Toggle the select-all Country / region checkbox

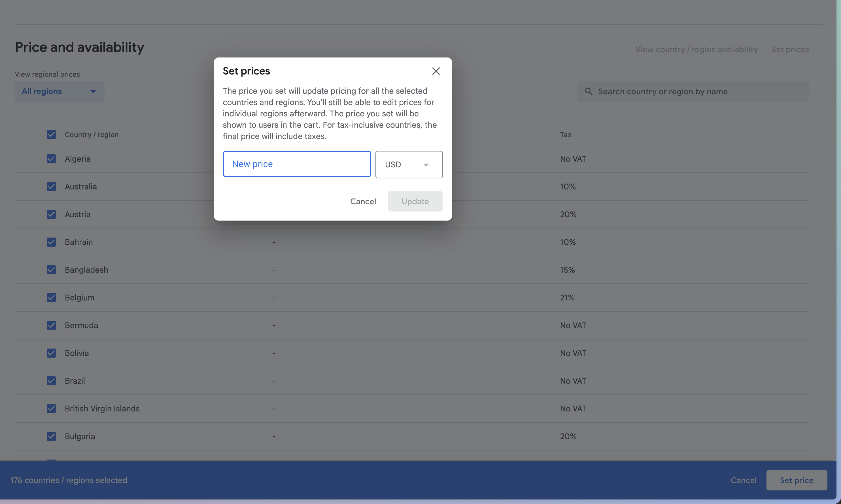51,134
